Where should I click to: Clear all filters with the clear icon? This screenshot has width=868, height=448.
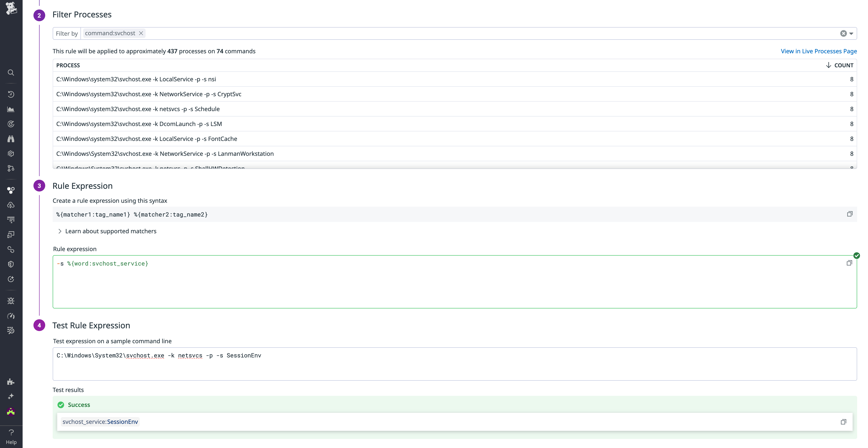pos(843,33)
